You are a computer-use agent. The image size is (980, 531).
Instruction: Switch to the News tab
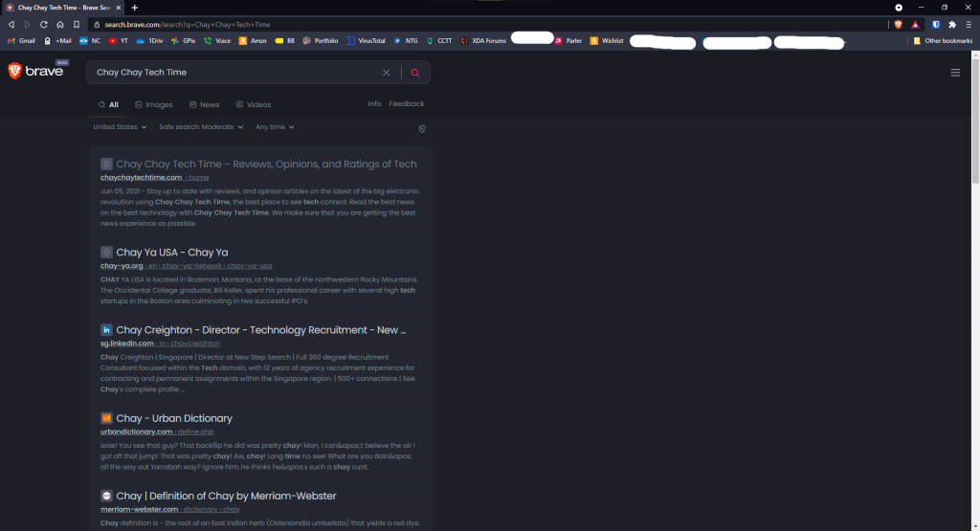tap(205, 104)
